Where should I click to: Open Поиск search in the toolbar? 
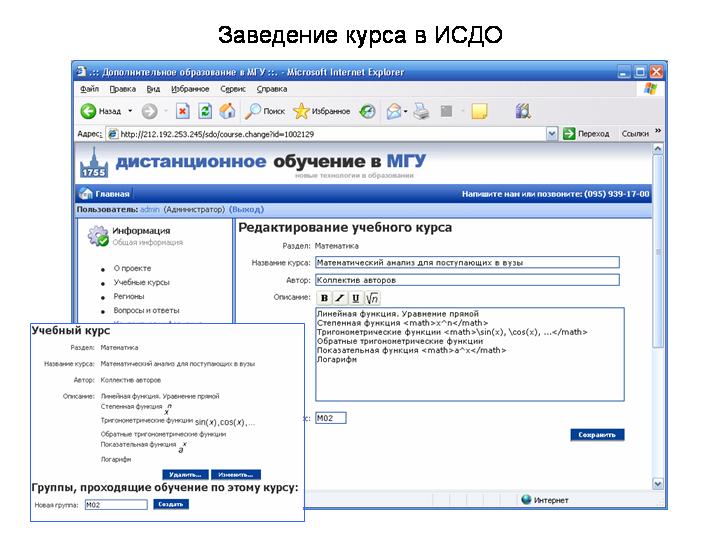tap(264, 111)
